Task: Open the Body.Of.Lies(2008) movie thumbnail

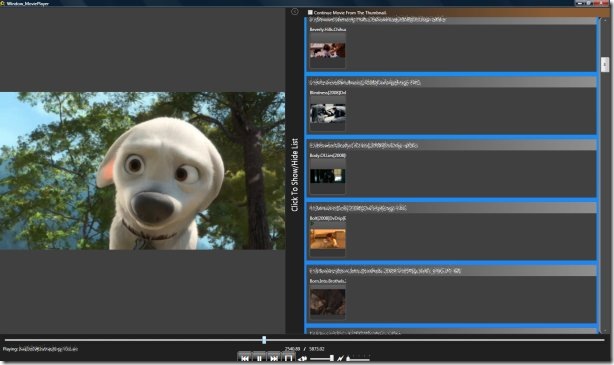Action: tap(327, 176)
